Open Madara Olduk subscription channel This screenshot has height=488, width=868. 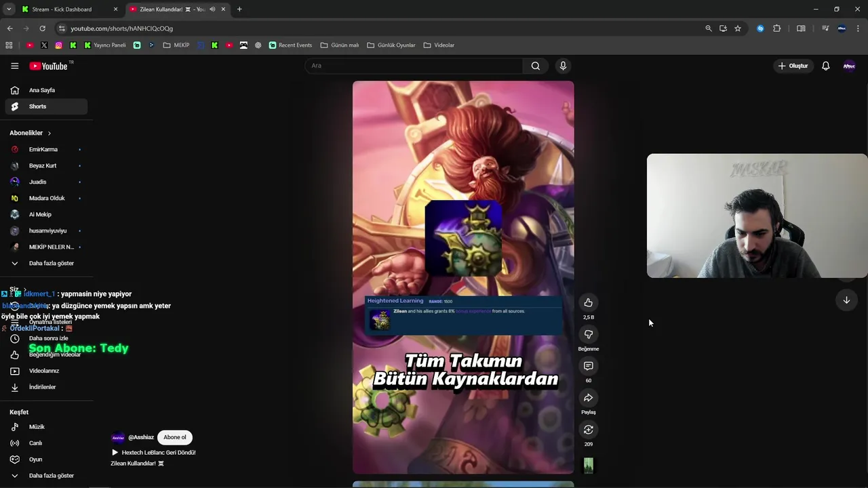[x=46, y=198]
